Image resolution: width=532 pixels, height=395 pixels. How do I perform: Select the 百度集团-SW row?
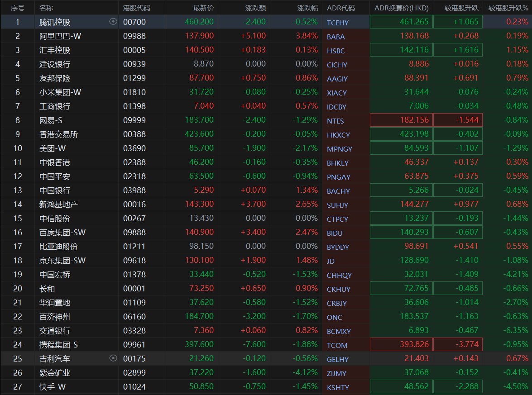pyautogui.click(x=266, y=232)
